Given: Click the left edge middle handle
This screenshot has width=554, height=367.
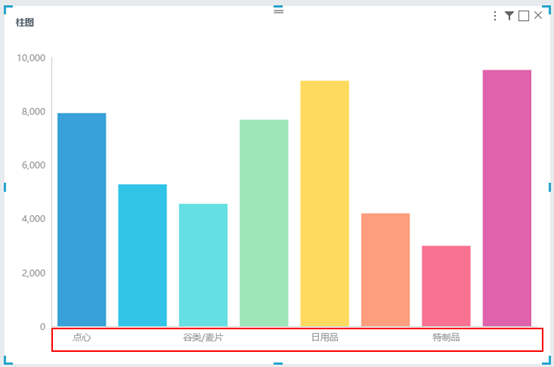Looking at the screenshot, I should [x=5, y=187].
